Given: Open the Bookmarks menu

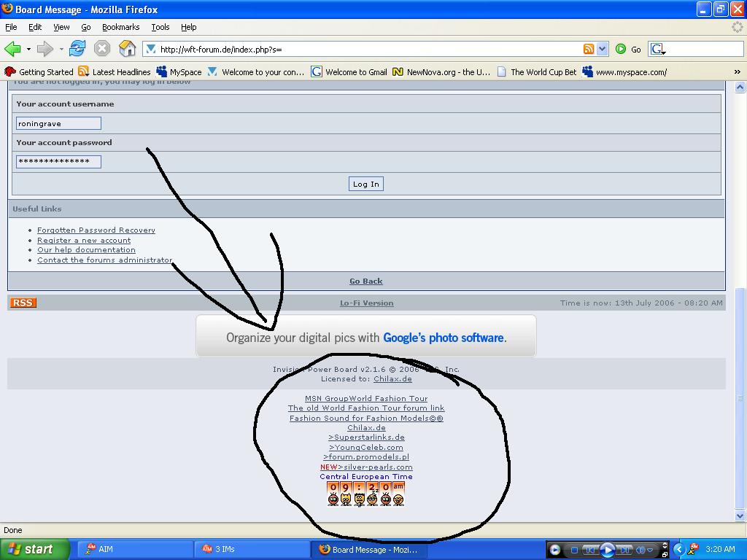Looking at the screenshot, I should pyautogui.click(x=120, y=27).
